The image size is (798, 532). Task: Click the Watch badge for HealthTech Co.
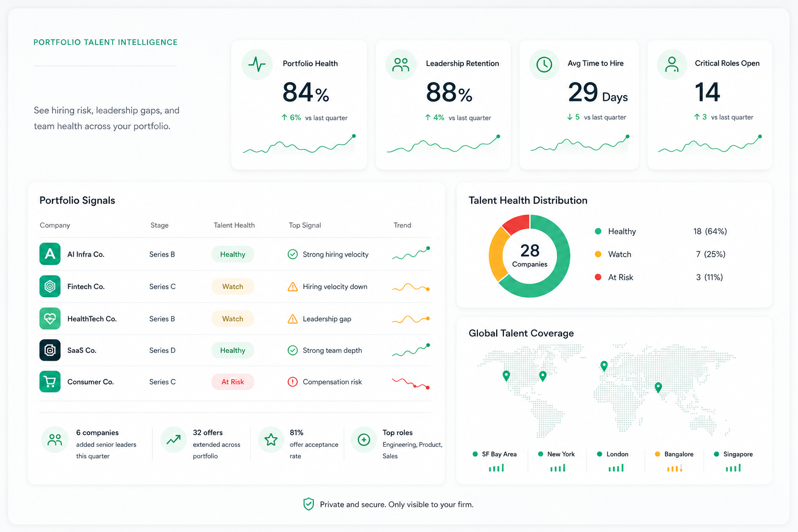[233, 318]
